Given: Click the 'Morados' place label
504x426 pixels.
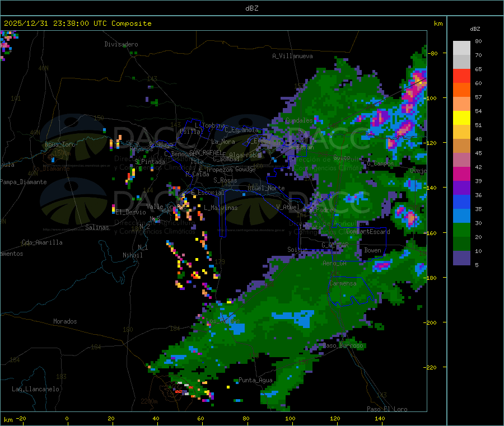Looking at the screenshot, I should coord(65,321).
